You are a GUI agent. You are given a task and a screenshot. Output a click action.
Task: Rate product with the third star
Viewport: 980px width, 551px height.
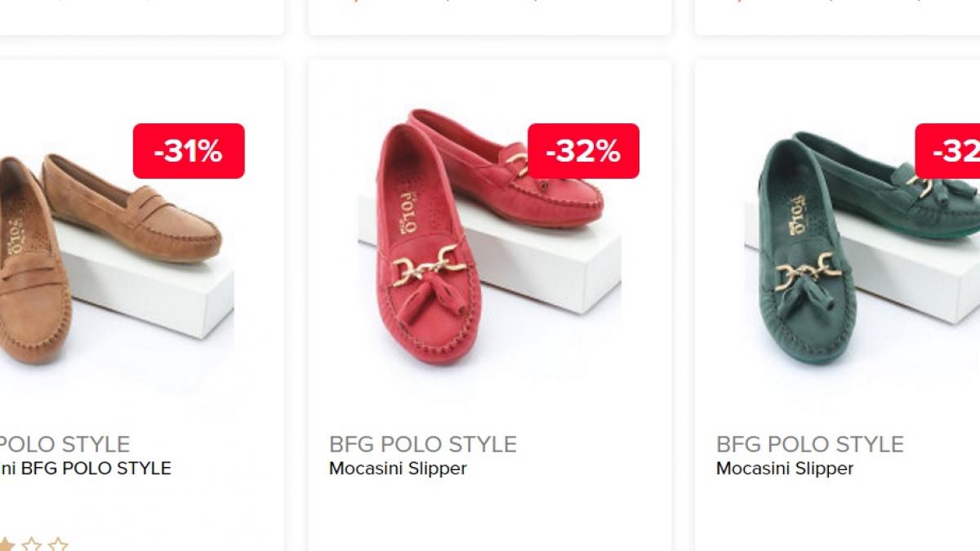coord(57,545)
